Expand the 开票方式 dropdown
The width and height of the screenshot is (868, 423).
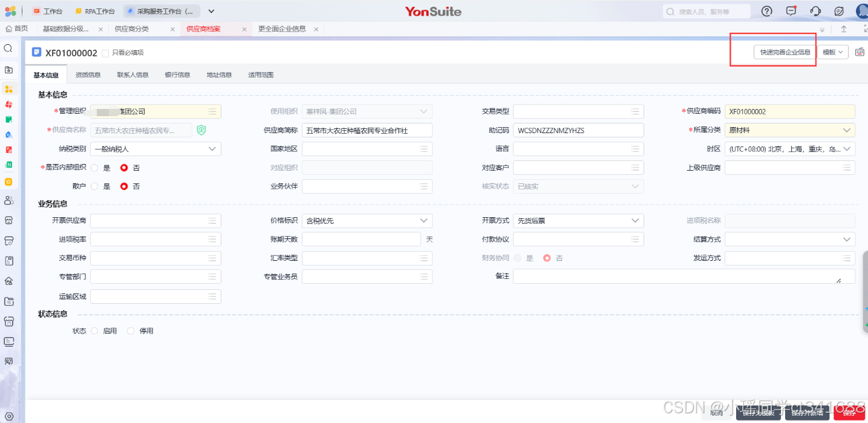coord(635,221)
